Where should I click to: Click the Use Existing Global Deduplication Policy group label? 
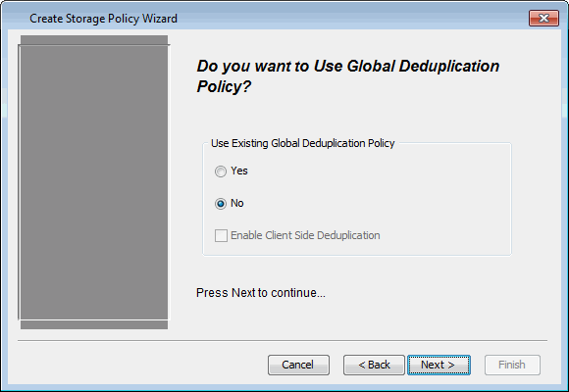302,143
